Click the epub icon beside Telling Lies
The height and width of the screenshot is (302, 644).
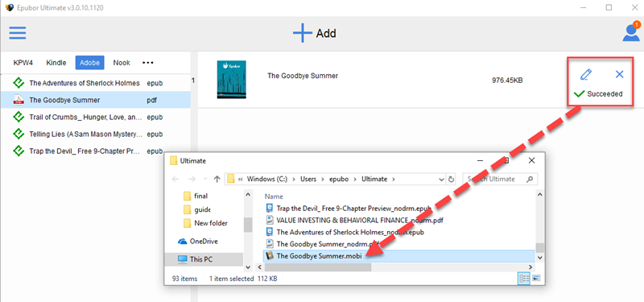[18, 134]
